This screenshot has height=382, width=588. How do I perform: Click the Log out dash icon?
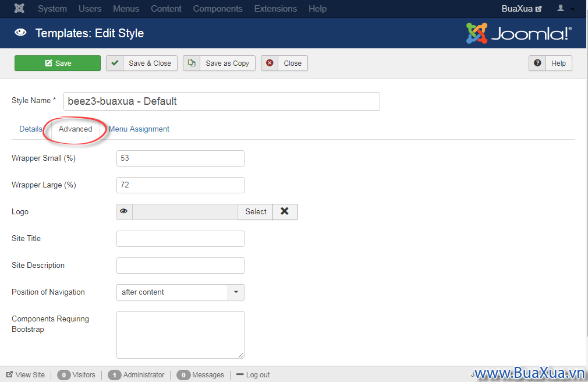(x=240, y=374)
